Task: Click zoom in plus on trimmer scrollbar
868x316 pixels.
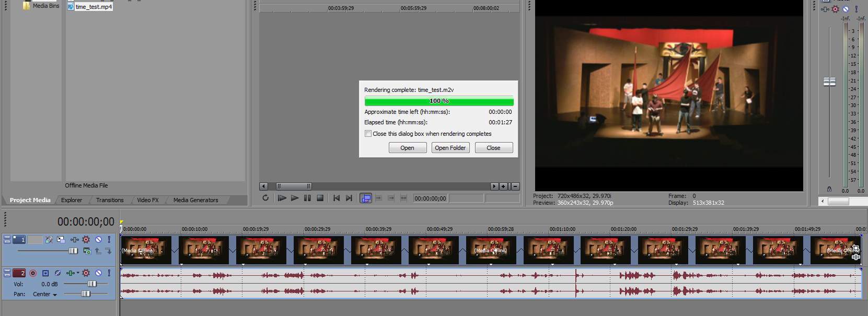Action: point(503,186)
